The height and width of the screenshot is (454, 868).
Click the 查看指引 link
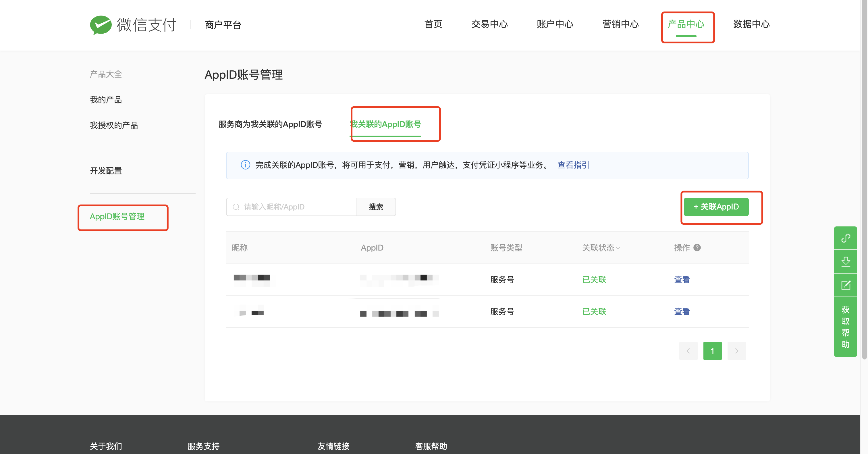[573, 165]
